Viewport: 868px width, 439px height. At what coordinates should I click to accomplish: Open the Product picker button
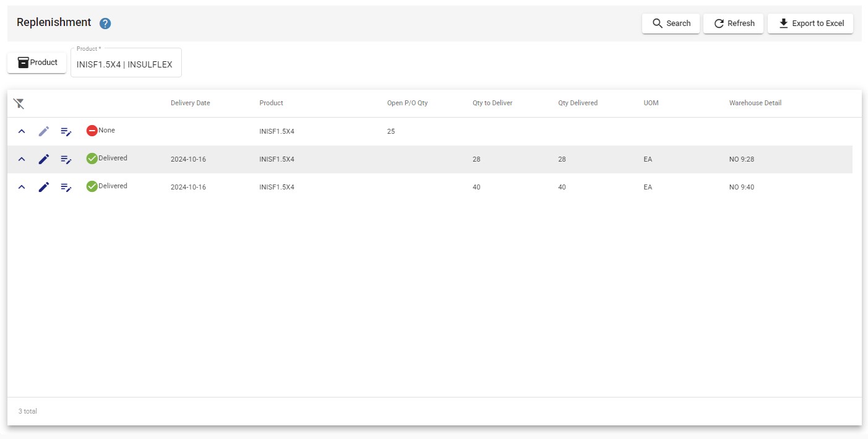(x=37, y=63)
